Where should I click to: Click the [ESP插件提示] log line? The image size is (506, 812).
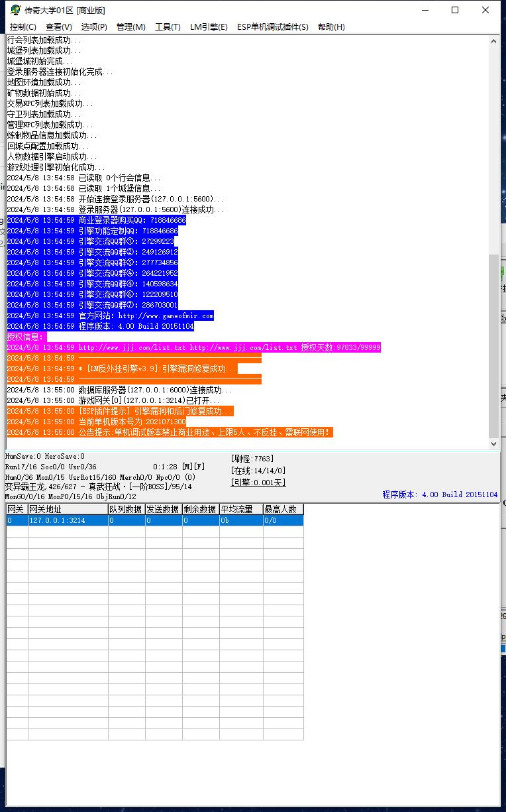[121, 411]
